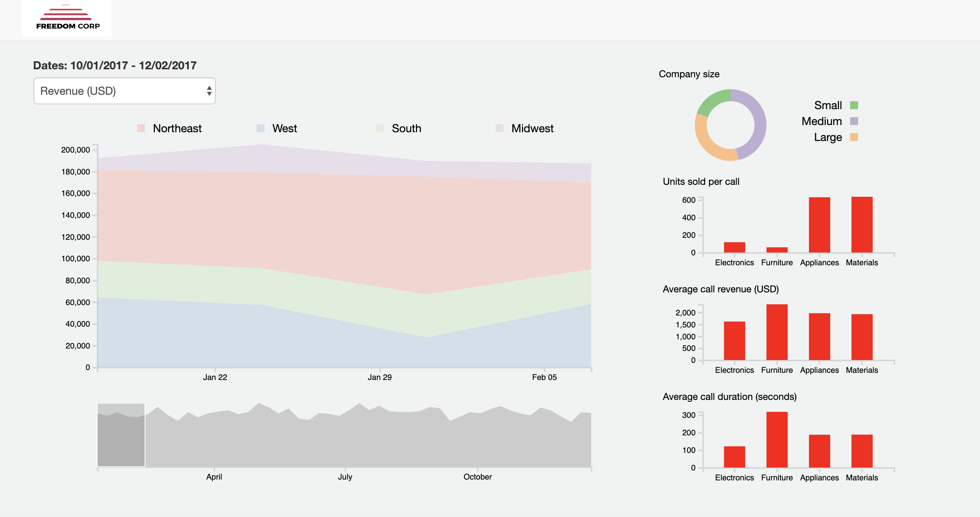This screenshot has width=980, height=517.
Task: Select the South legend entry
Action: 406,128
